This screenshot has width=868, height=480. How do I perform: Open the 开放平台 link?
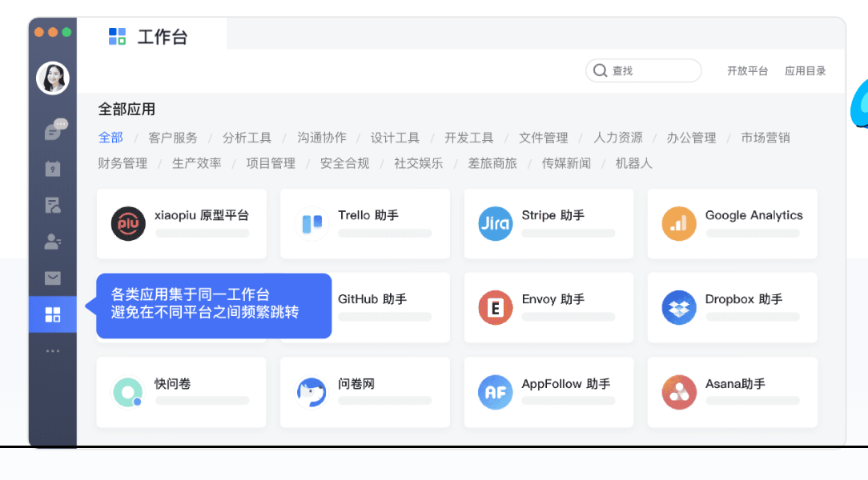click(747, 71)
